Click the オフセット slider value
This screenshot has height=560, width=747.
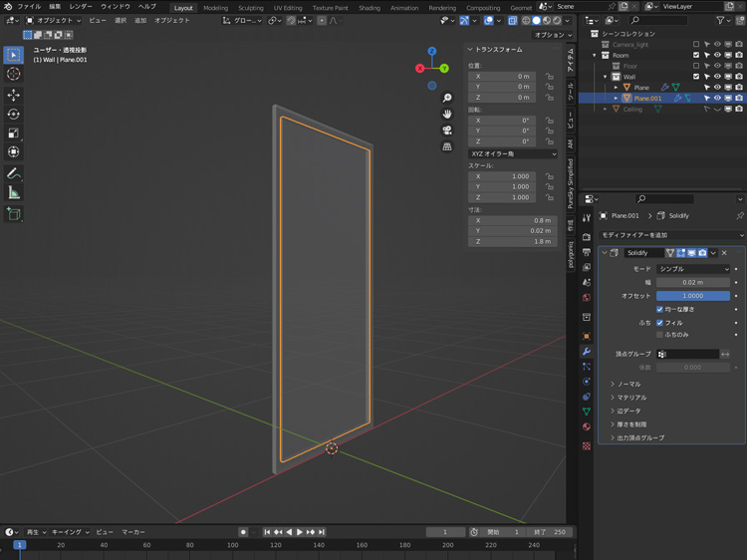point(693,296)
